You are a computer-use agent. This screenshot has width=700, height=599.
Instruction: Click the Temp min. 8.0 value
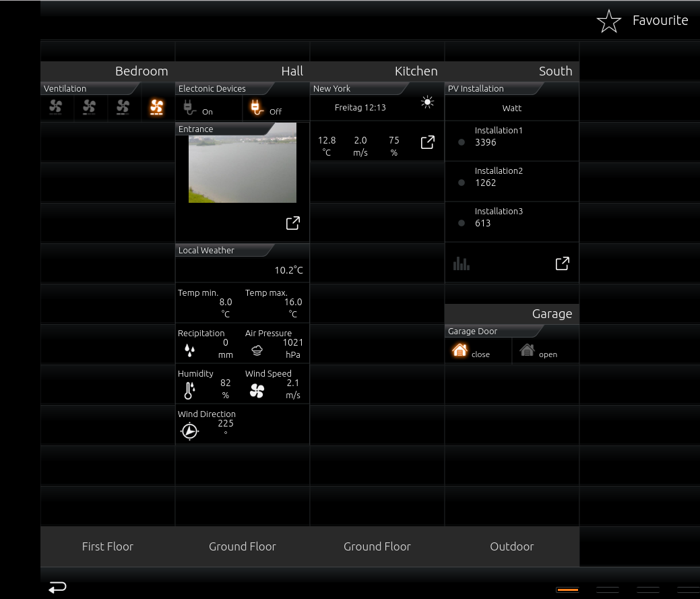226,302
